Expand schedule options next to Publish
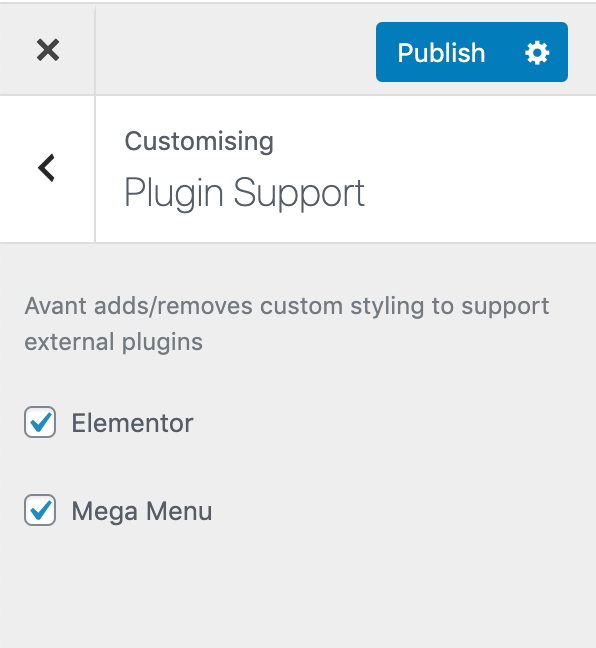This screenshot has height=648, width=596. [x=537, y=52]
